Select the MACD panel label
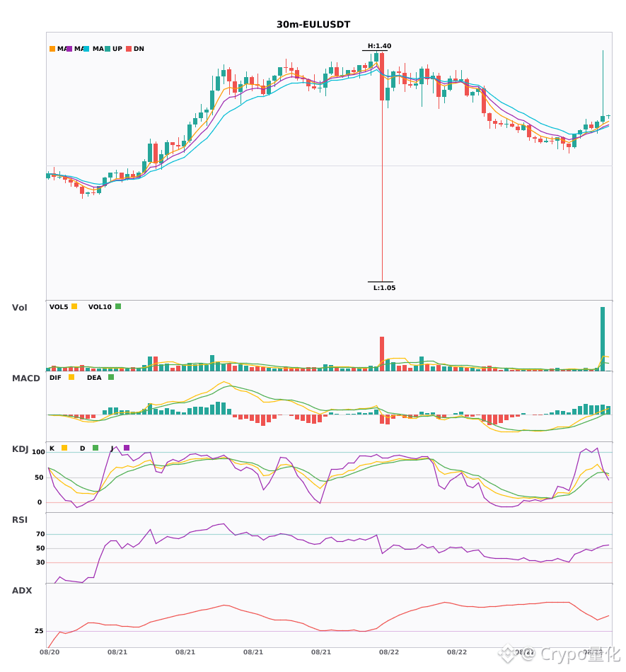Screen dimensions: 626x672 click(x=25, y=378)
